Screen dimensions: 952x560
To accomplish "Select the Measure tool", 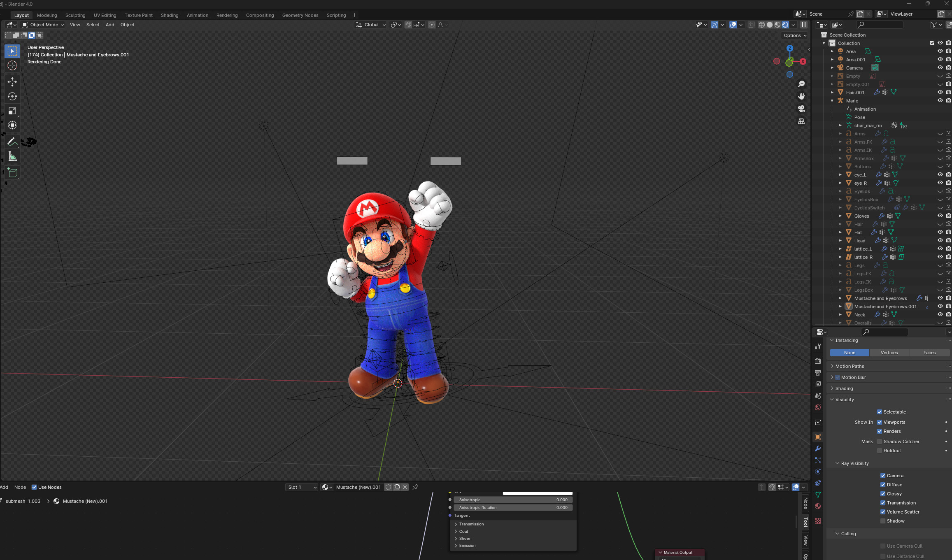I will (x=12, y=156).
